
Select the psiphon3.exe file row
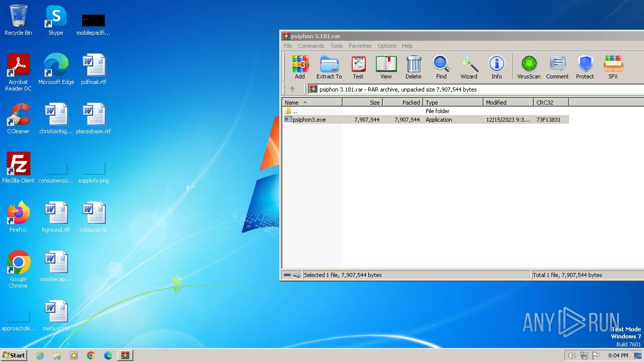pos(426,120)
